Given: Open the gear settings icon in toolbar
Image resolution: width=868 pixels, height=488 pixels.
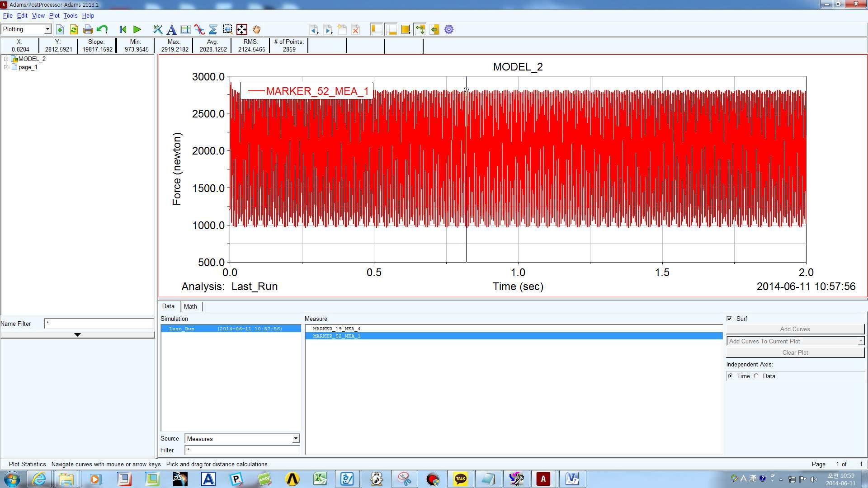Looking at the screenshot, I should click(x=449, y=29).
